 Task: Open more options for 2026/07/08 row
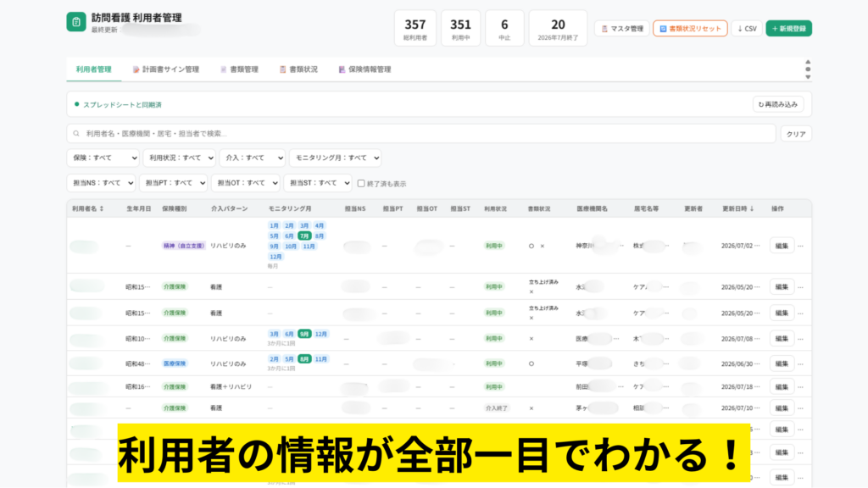(x=801, y=339)
